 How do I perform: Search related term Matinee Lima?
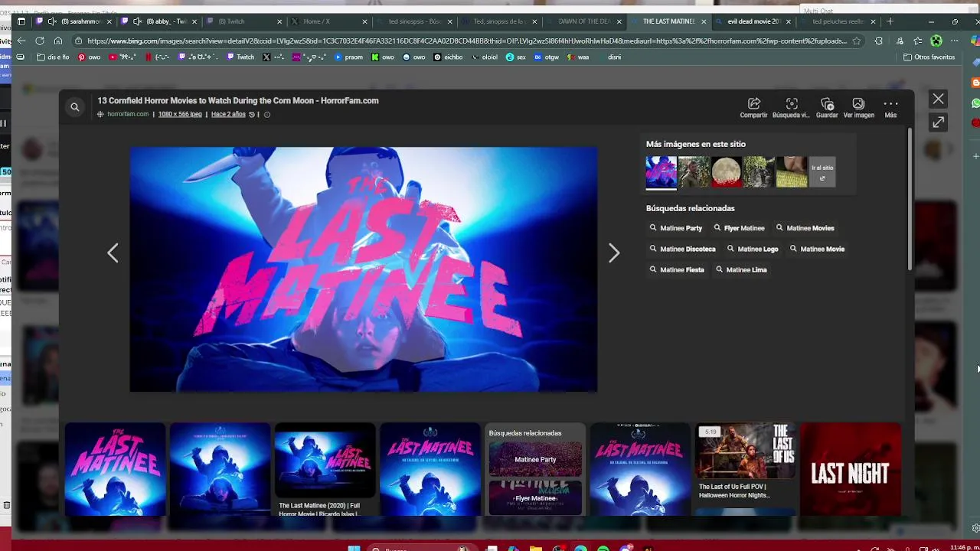point(740,269)
